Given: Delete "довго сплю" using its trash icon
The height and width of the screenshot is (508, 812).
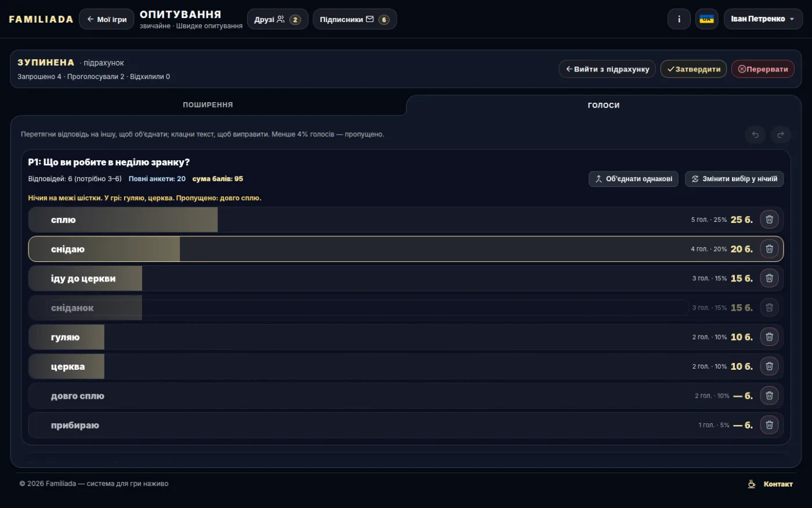Looking at the screenshot, I should [x=769, y=395].
